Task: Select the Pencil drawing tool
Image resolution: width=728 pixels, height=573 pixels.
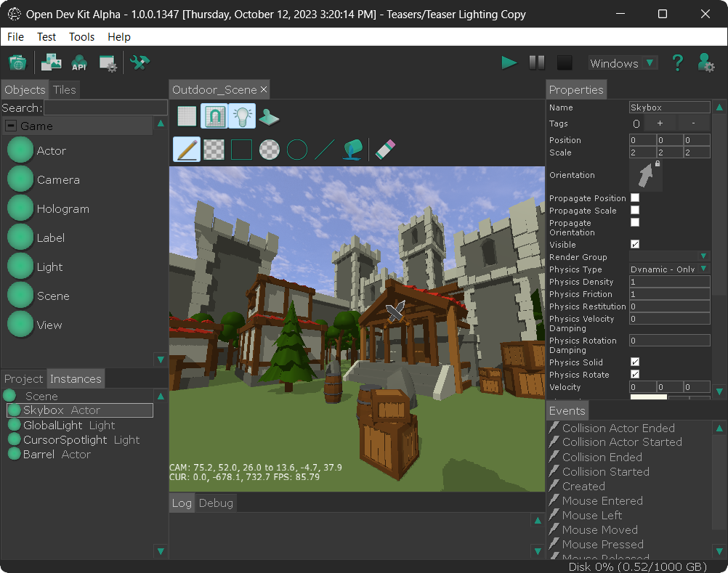Action: pyautogui.click(x=186, y=149)
